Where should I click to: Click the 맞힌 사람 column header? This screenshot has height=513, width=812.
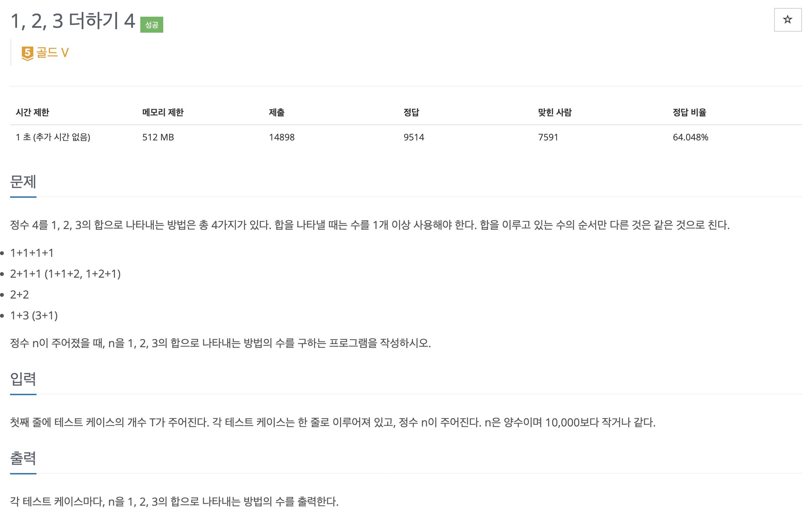555,112
